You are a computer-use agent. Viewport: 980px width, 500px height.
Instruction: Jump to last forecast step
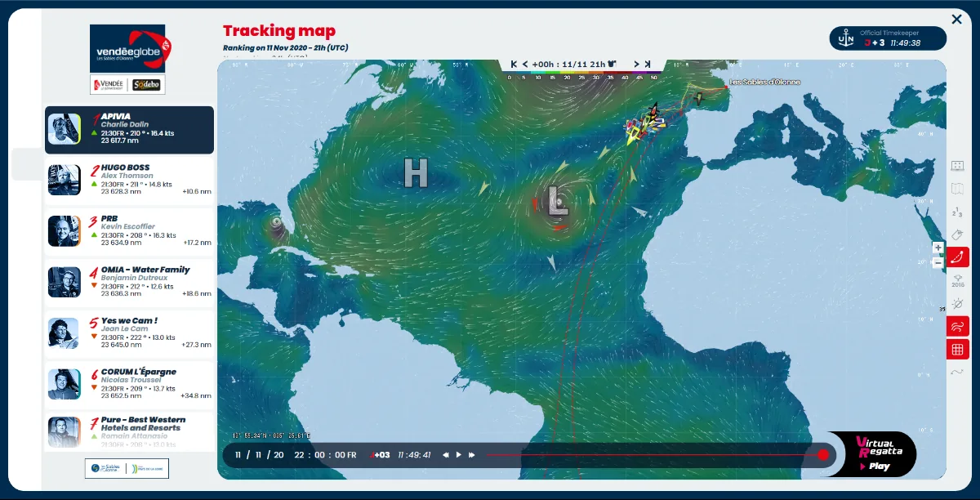point(647,64)
